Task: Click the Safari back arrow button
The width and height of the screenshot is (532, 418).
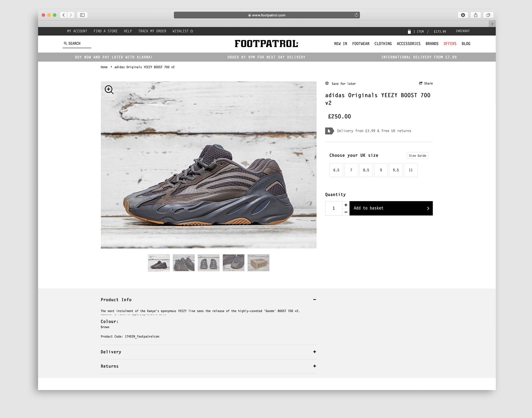Action: pos(64,15)
